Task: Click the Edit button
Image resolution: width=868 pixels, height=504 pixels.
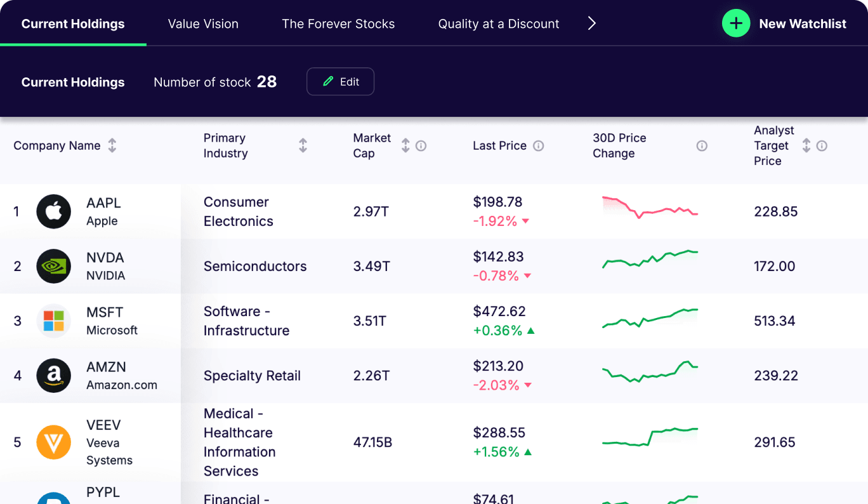Action: 340,82
